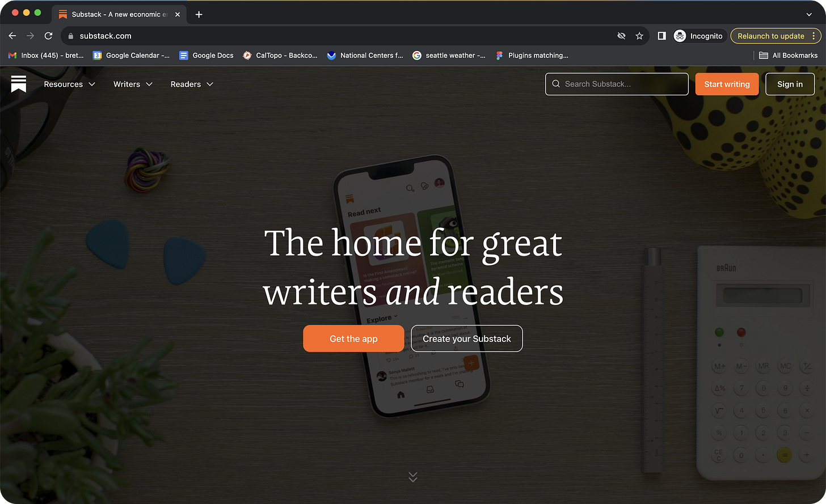Image resolution: width=826 pixels, height=504 pixels.
Task: Click the browser forward arrow
Action: click(x=31, y=36)
